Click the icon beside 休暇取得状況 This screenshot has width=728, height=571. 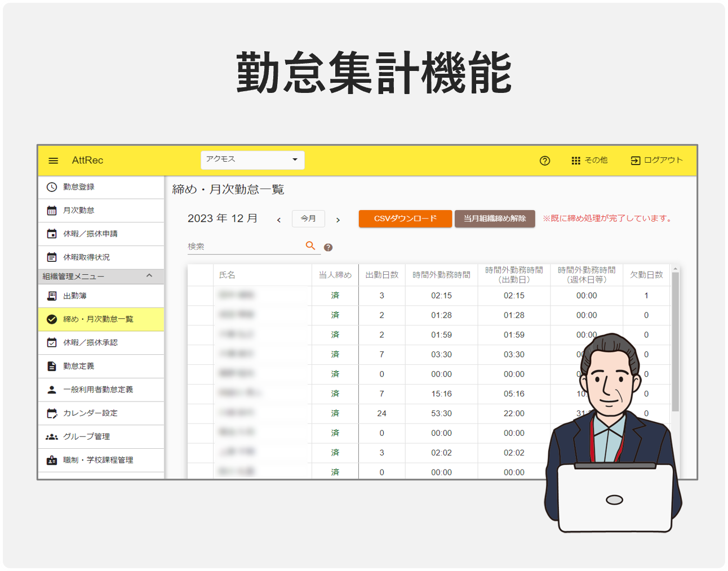(x=52, y=257)
